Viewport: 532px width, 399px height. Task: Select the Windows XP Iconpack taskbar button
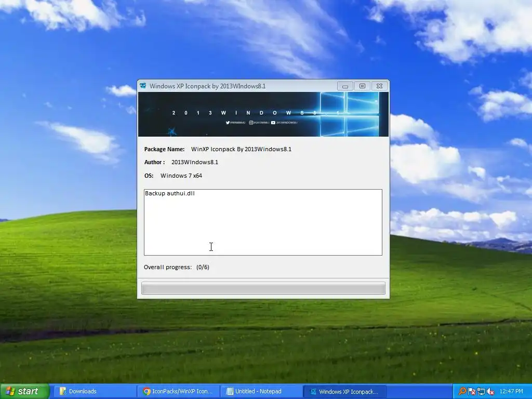[x=344, y=391]
